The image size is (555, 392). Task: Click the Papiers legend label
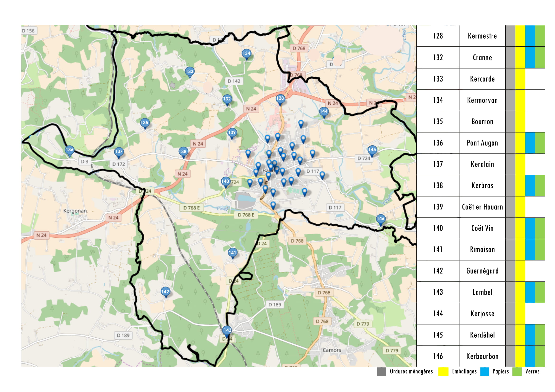501,372
